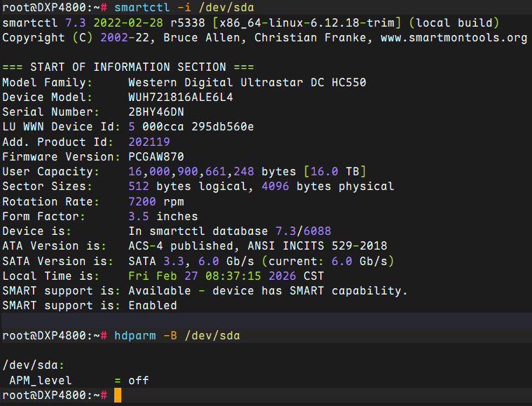
Task: Click the serial number '2BHY46DN'
Action: click(x=156, y=112)
